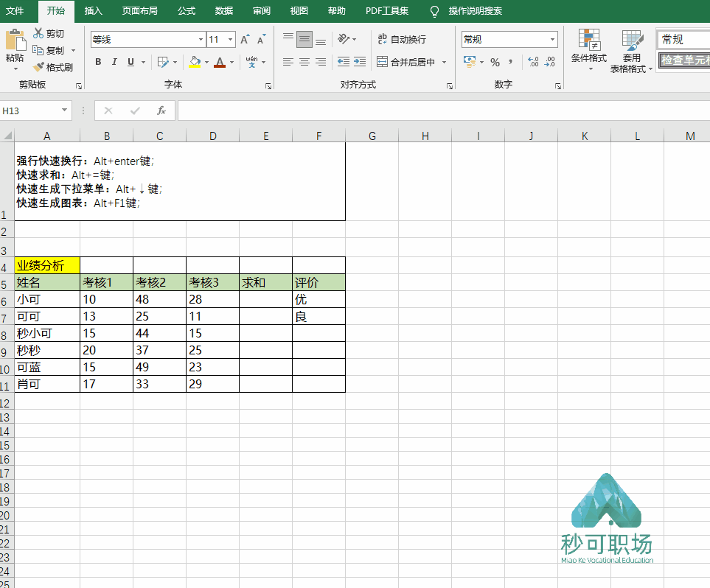
Task: Click inside the formula bar input
Action: [444, 111]
